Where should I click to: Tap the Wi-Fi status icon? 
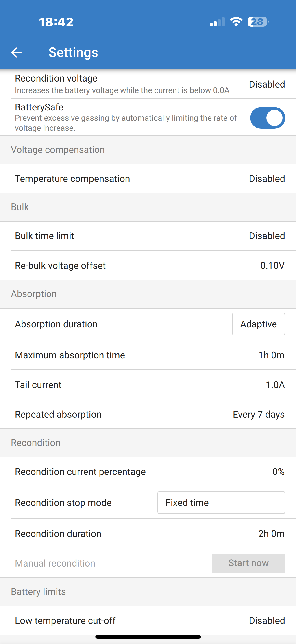click(236, 22)
